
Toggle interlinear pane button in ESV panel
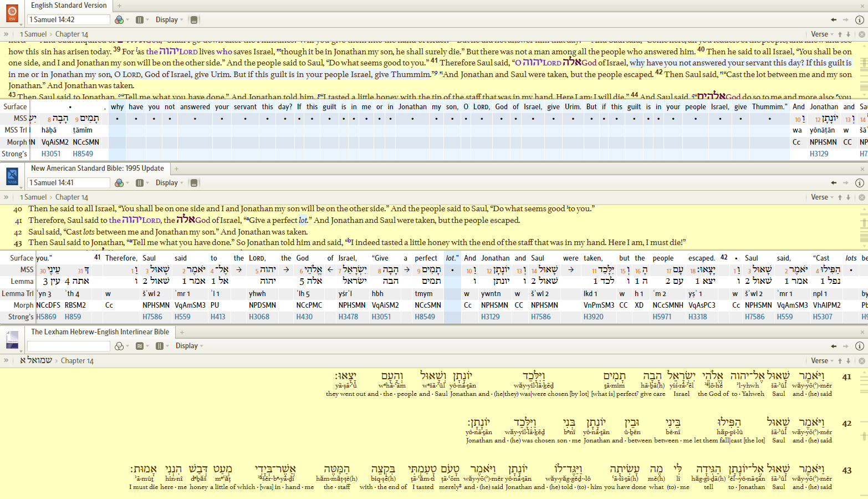(x=194, y=20)
